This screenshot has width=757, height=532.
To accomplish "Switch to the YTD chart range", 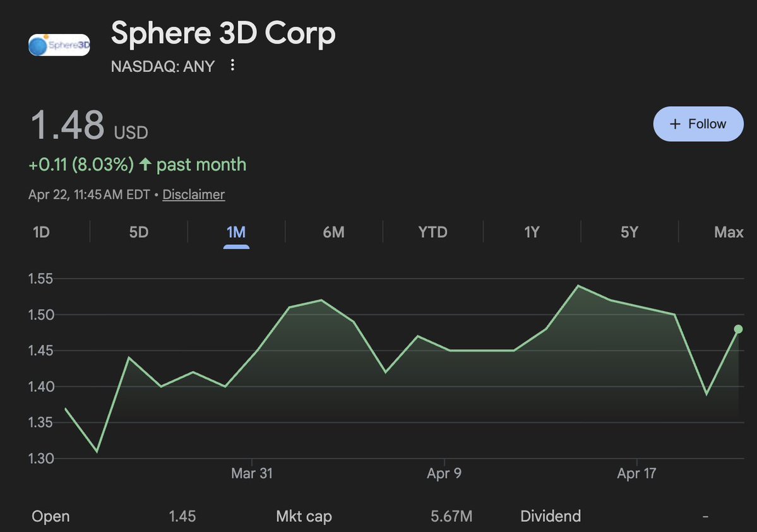I will coord(432,232).
